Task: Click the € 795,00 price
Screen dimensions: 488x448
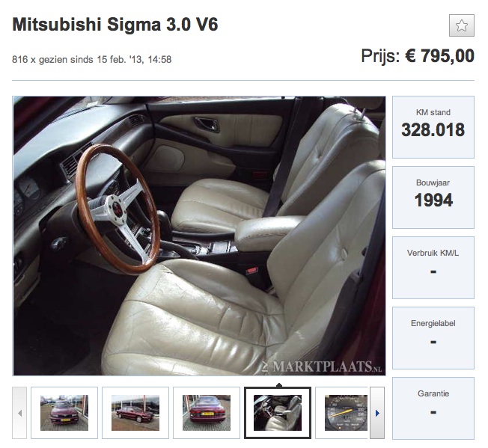Action: (439, 56)
